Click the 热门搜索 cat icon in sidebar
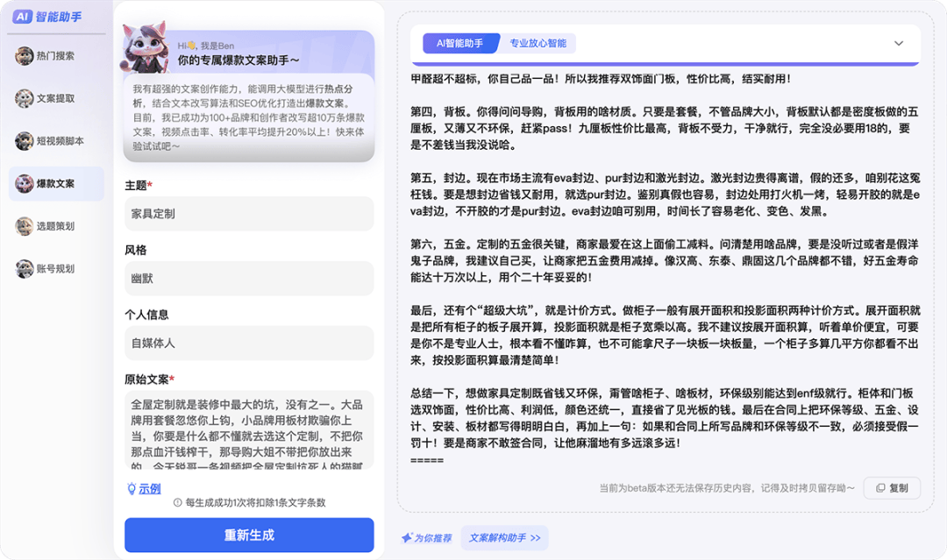The image size is (947, 560). (25, 56)
